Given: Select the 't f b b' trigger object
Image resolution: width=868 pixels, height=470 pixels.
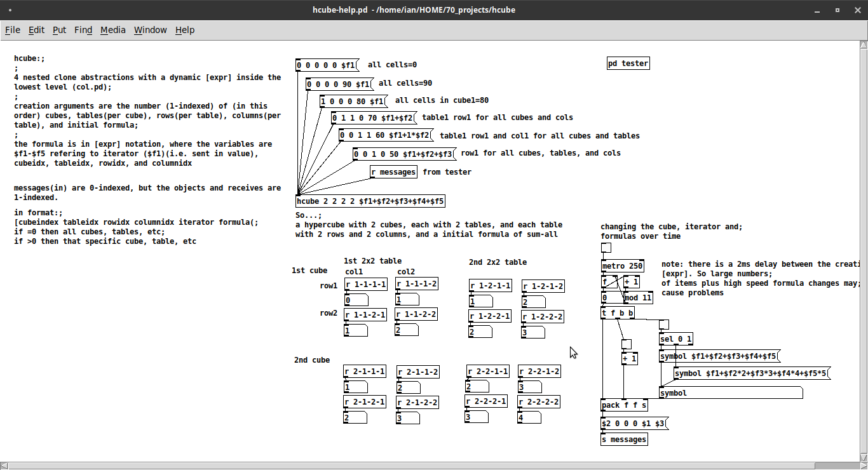Looking at the screenshot, I should (618, 313).
